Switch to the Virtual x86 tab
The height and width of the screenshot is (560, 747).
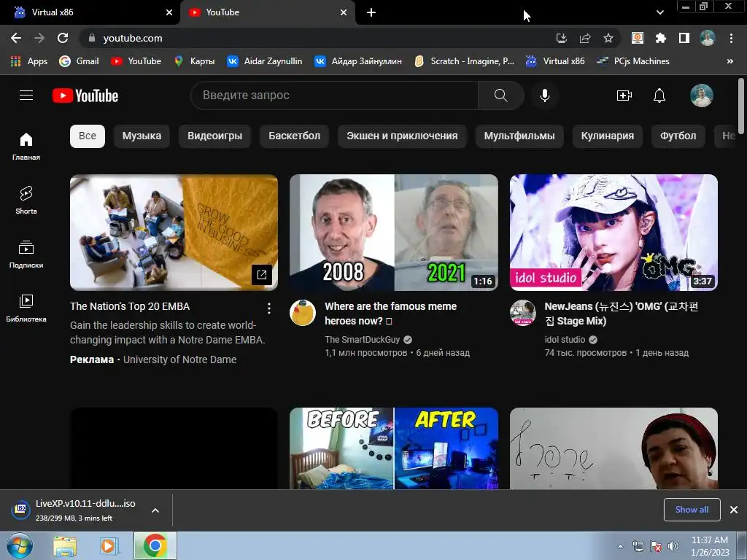(90, 12)
